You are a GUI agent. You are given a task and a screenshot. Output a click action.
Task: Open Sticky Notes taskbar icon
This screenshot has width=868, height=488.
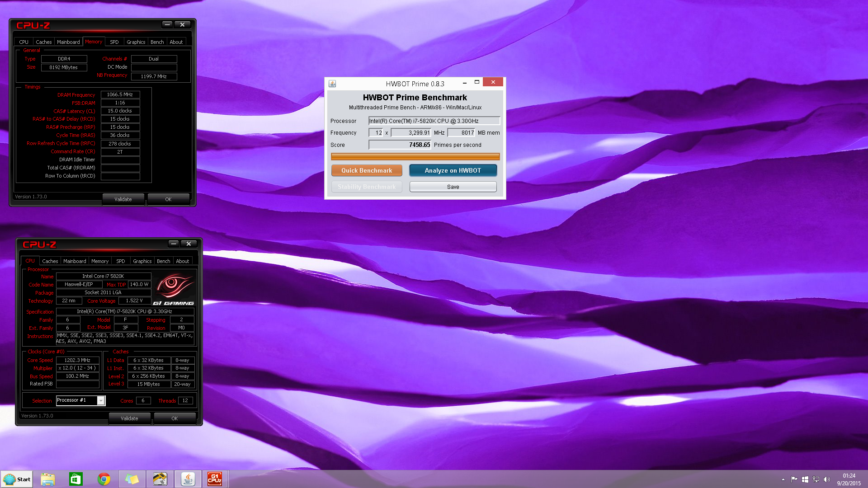pyautogui.click(x=132, y=479)
